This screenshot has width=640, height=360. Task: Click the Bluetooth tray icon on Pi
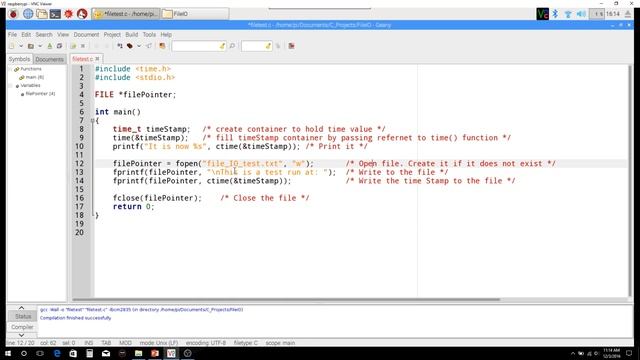pos(555,14)
